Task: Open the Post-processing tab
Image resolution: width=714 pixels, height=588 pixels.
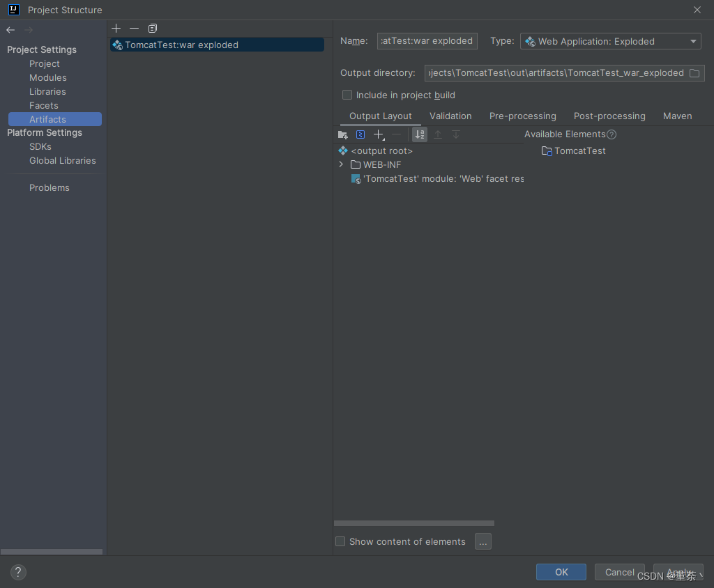Action: point(609,116)
